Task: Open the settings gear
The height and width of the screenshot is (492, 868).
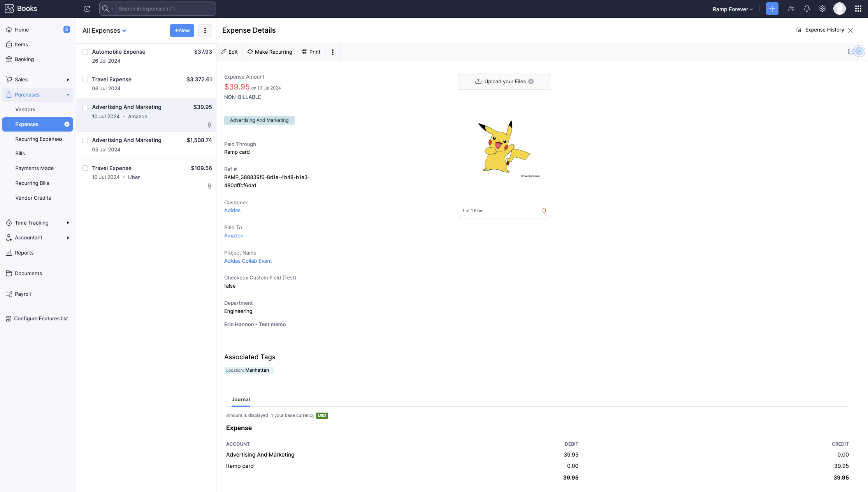Action: coord(822,9)
